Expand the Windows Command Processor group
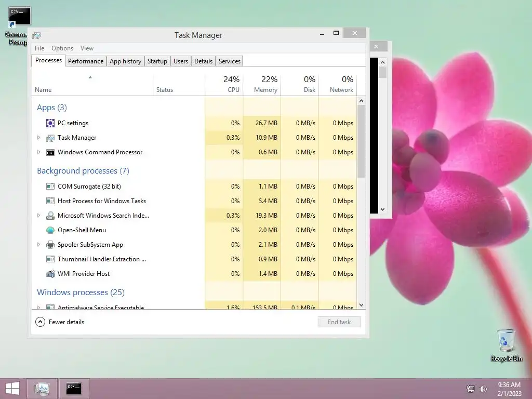 coord(38,152)
